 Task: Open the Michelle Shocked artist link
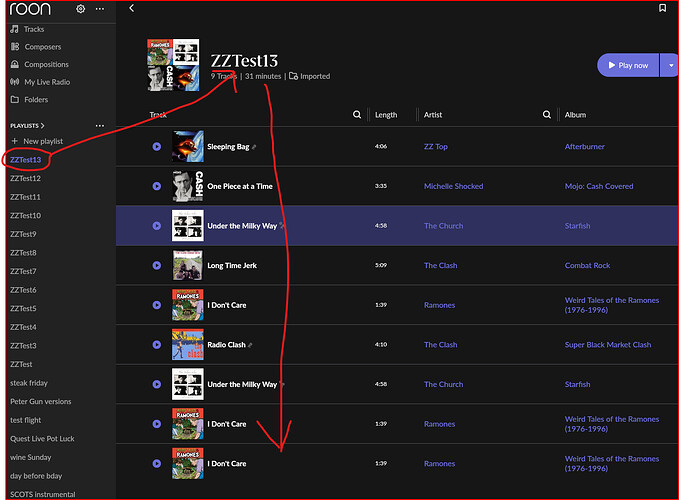tap(453, 186)
